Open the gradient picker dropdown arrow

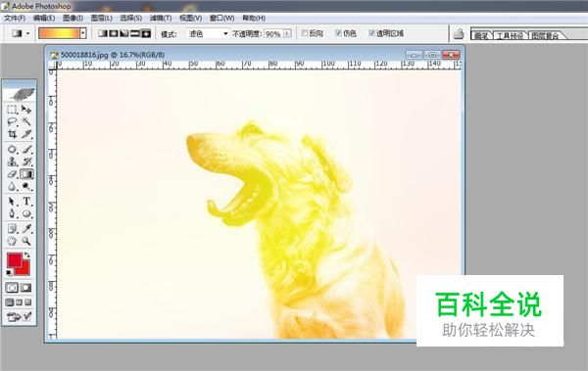click(x=83, y=33)
